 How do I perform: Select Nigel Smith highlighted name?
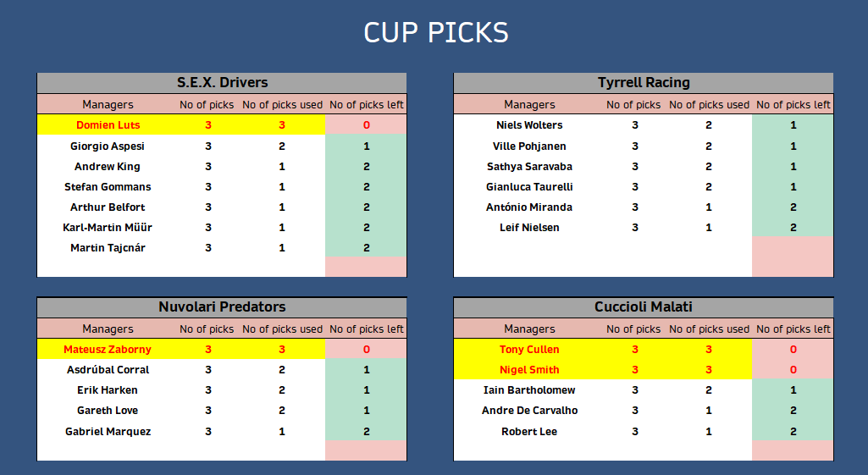[529, 370]
